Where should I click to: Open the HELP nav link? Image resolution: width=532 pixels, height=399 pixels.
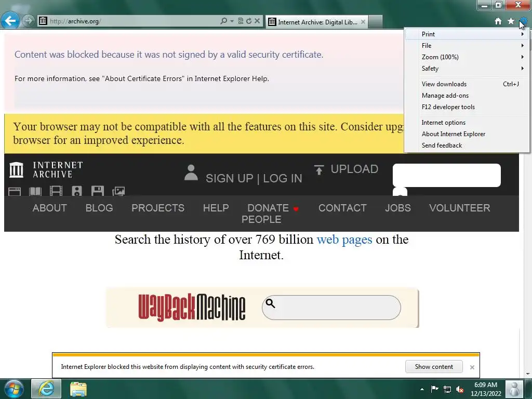coord(216,208)
